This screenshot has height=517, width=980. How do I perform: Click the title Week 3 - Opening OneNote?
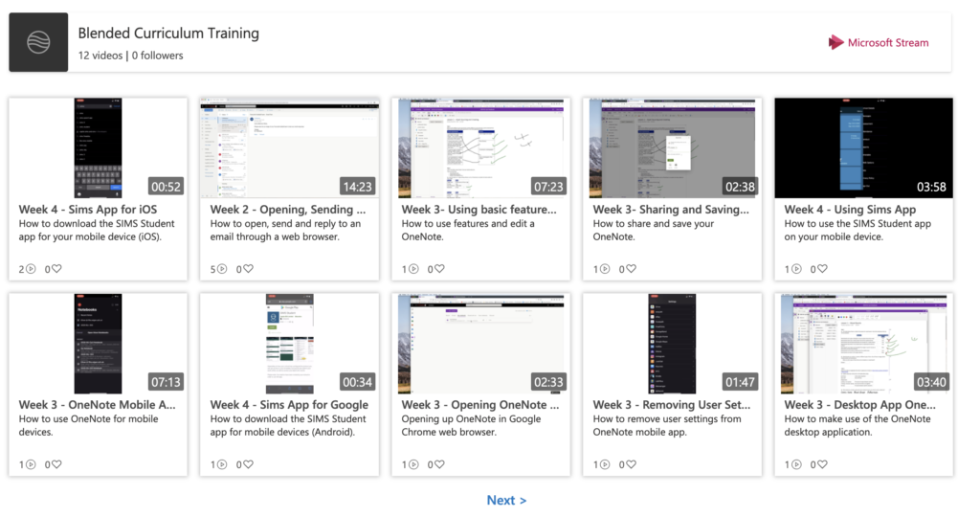click(x=480, y=404)
